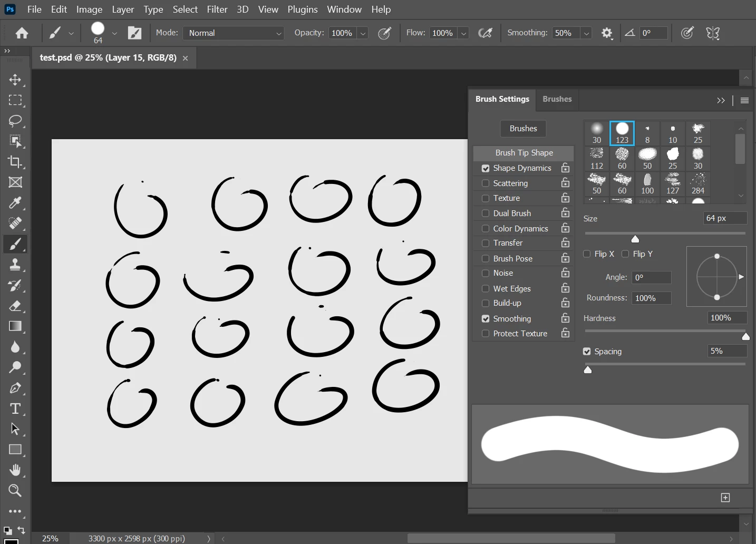
Task: Select the Eraser tool
Action: (x=15, y=306)
